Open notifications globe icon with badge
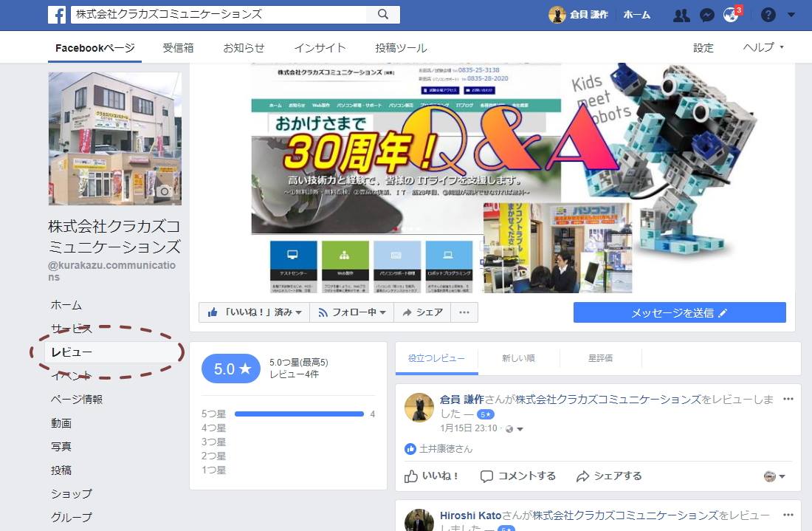The width and height of the screenshot is (812, 531). (732, 15)
